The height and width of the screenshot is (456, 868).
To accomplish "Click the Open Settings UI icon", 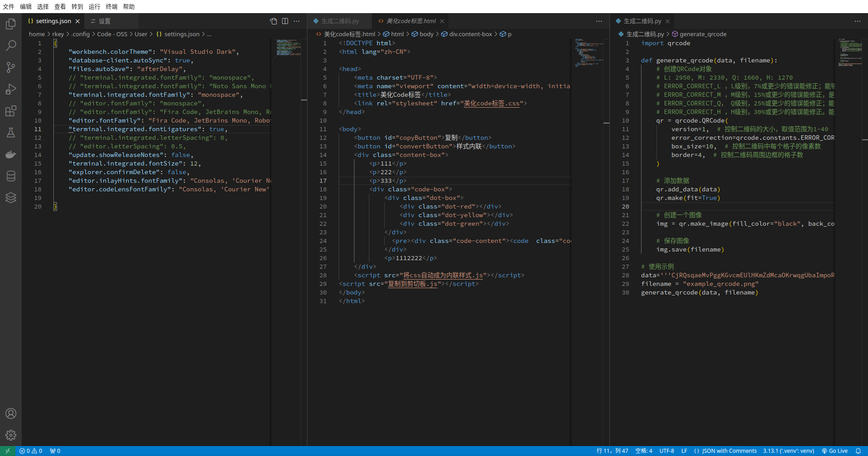I will (x=273, y=21).
